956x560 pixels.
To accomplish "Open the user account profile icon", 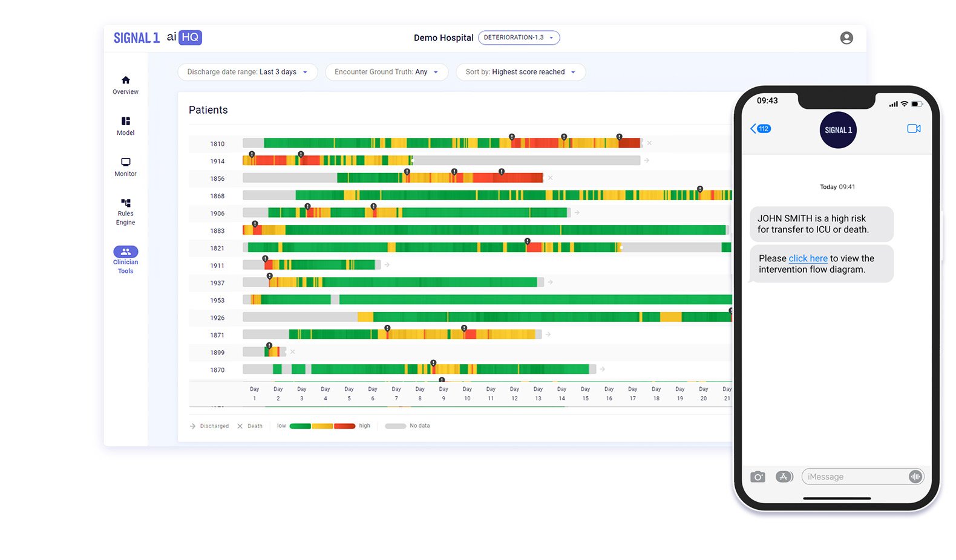I will pyautogui.click(x=846, y=38).
